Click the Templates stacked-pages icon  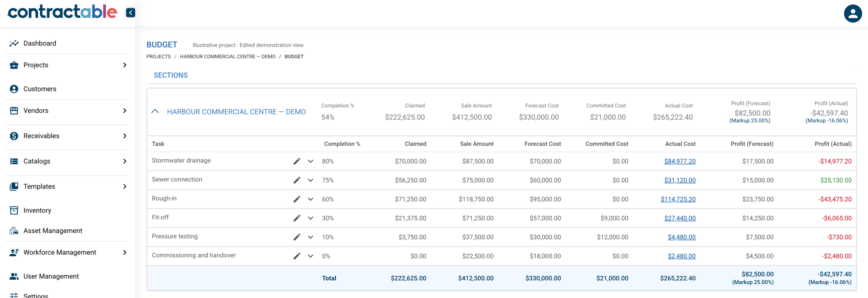point(14,187)
